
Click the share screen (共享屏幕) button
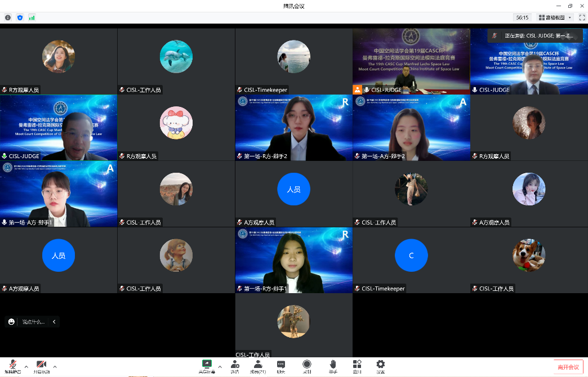207,366
